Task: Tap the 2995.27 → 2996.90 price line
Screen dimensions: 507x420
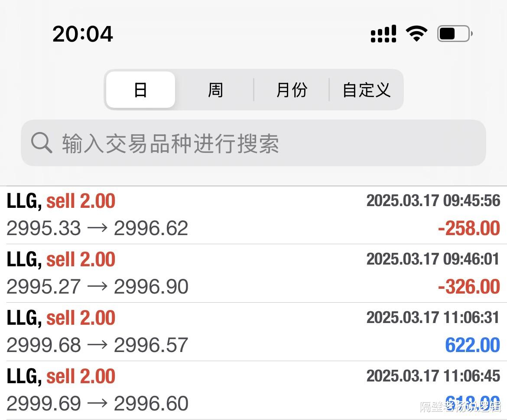Action: [x=97, y=287]
